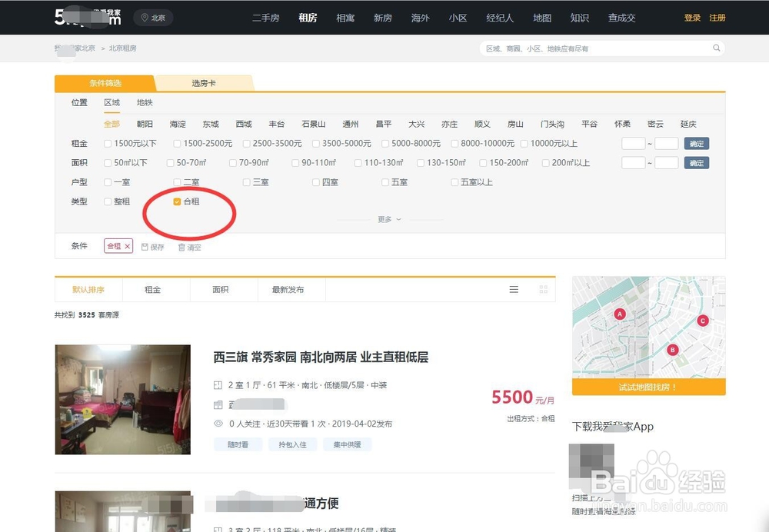
Task: Open the 知识 menu
Action: (x=579, y=18)
